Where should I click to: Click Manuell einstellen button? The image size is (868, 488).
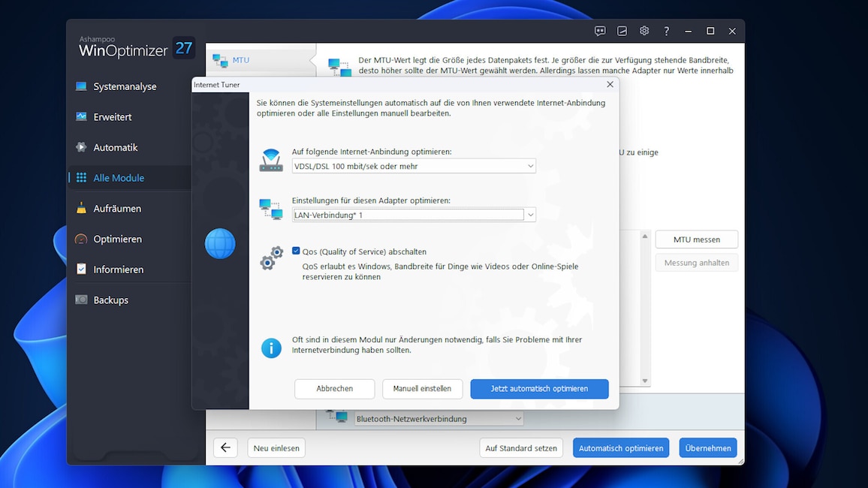(422, 388)
